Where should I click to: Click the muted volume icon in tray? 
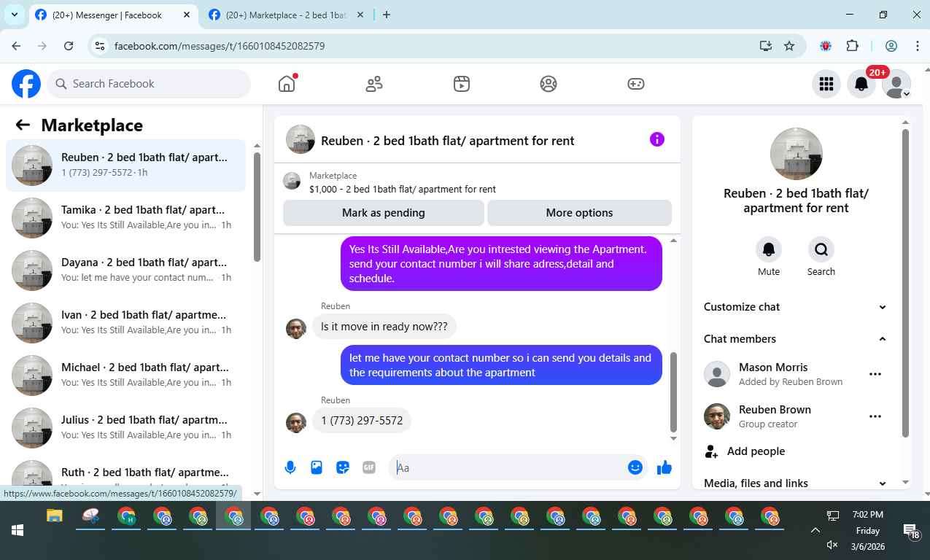832,545
